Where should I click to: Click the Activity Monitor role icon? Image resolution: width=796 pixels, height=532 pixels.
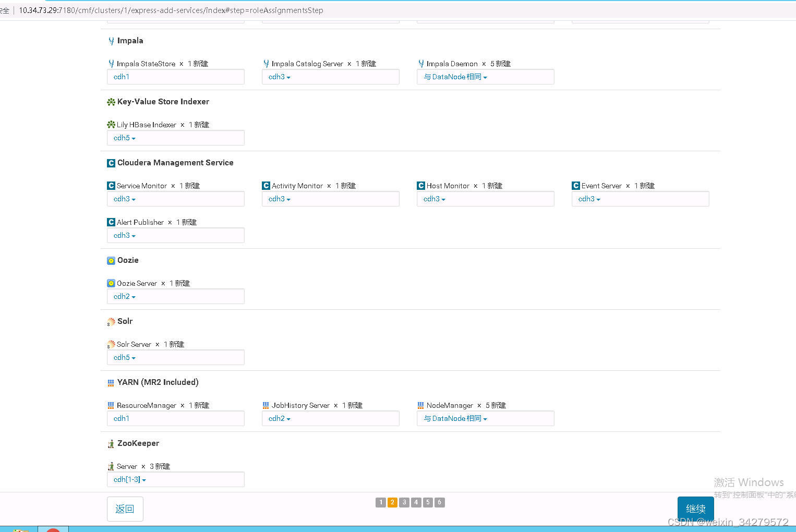(x=266, y=186)
